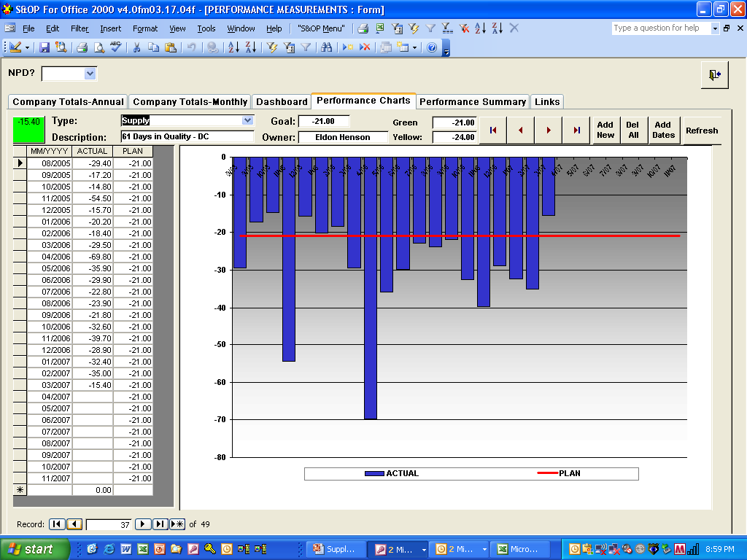Open the NPD? dropdown
Image resolution: width=747 pixels, height=560 pixels.
click(88, 73)
